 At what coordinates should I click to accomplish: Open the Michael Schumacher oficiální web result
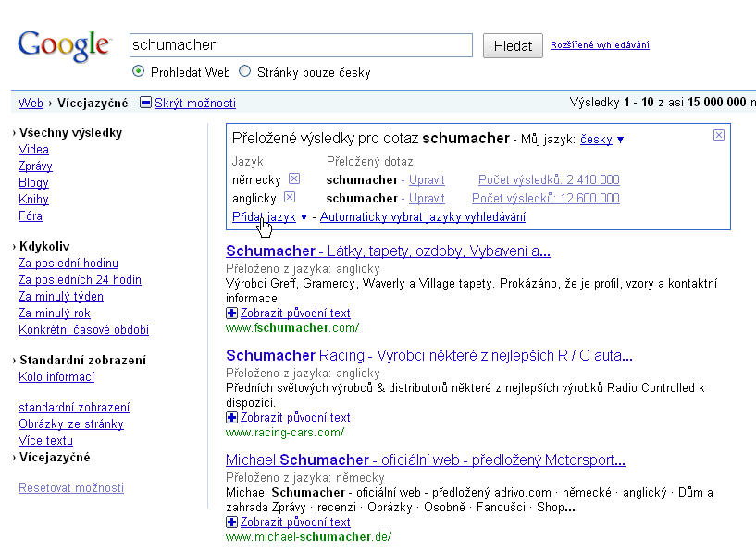coord(426,460)
